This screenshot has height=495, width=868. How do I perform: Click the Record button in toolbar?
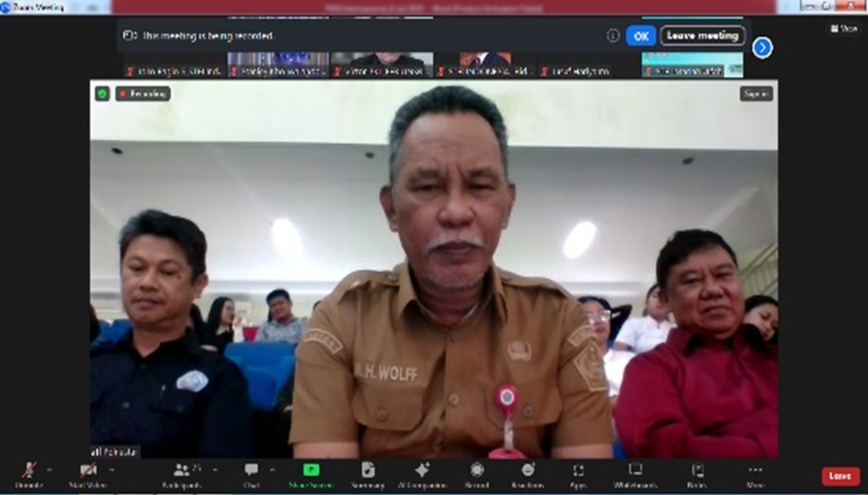point(477,471)
